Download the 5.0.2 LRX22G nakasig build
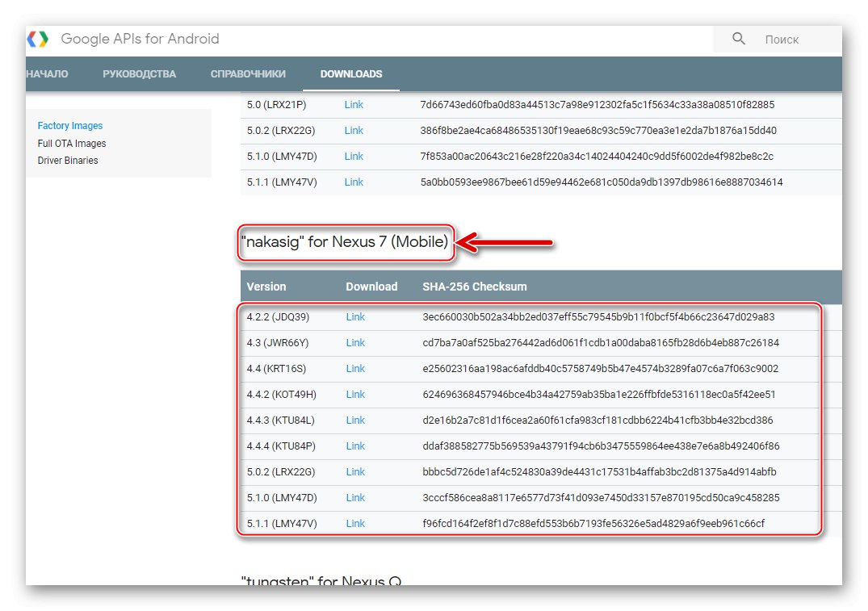The image size is (868, 611). [355, 471]
